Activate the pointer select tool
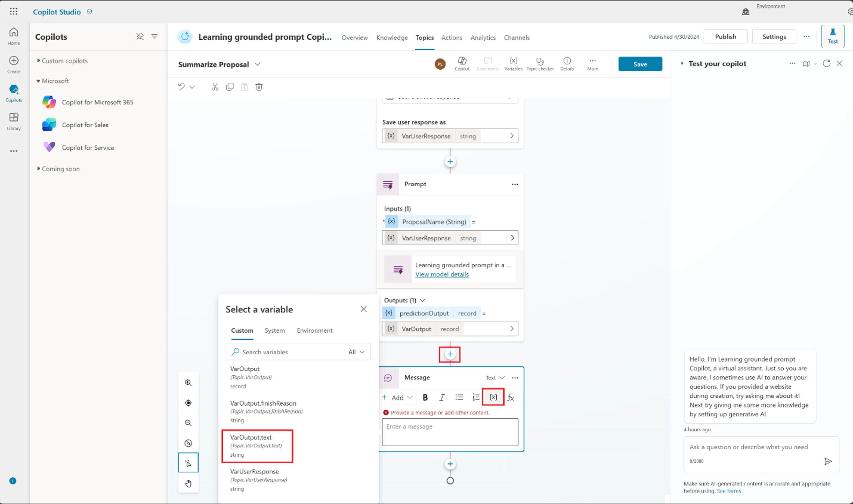This screenshot has height=504, width=853. pyautogui.click(x=188, y=463)
